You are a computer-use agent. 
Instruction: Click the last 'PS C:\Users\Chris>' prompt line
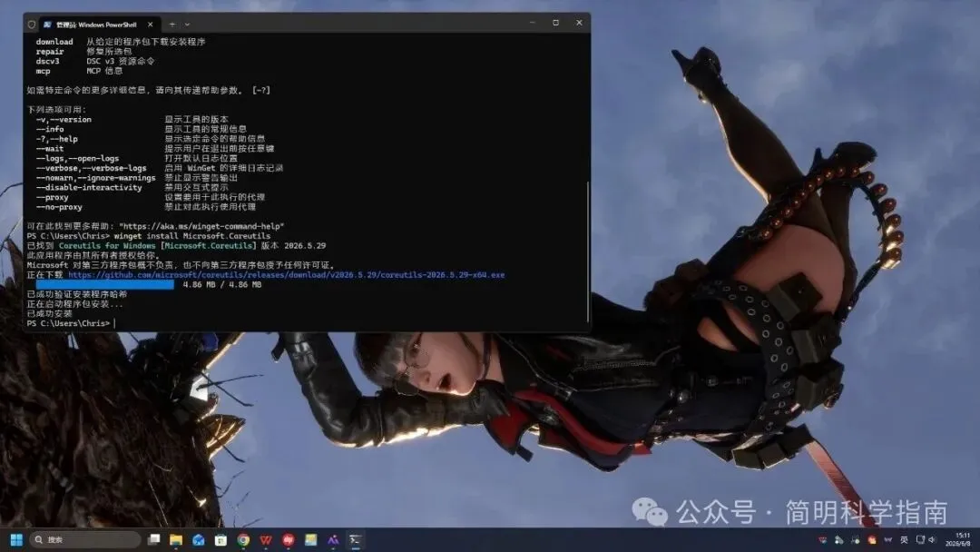click(68, 323)
